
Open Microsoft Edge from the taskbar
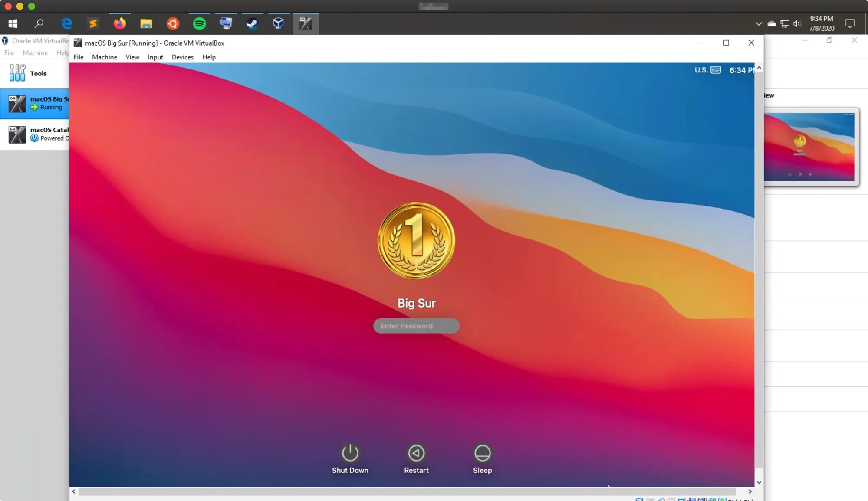pyautogui.click(x=67, y=23)
